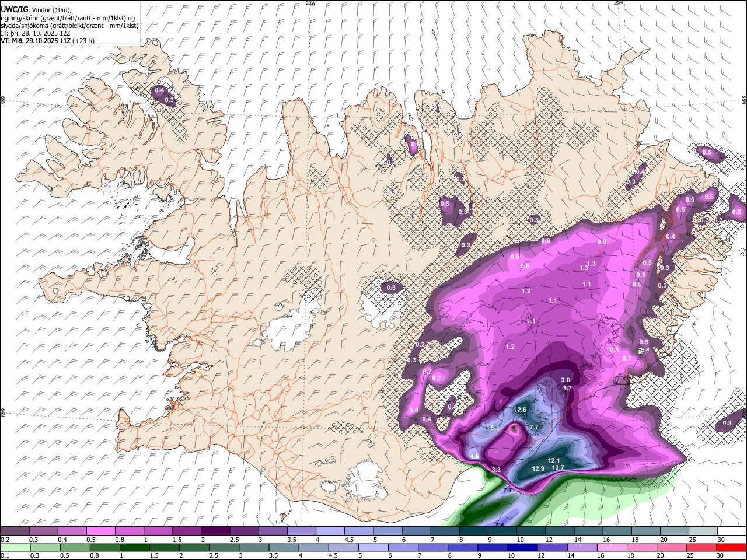Select the upper legend swatch for 18–20 mm
747x560 pixels.
point(645,531)
